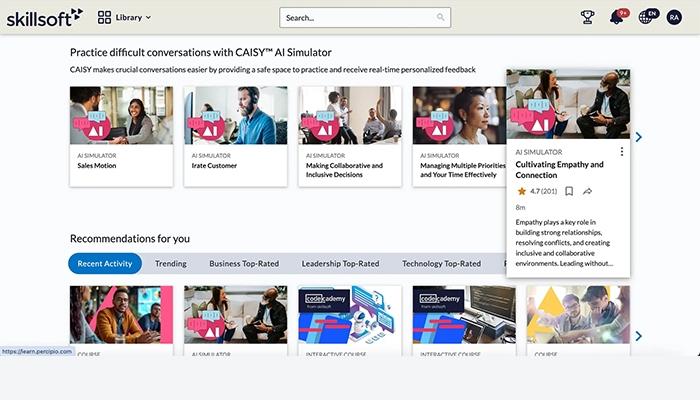The height and width of the screenshot is (400, 700).
Task: Bookmark the Cultivating Empathy and Connection simulator
Action: [569, 191]
